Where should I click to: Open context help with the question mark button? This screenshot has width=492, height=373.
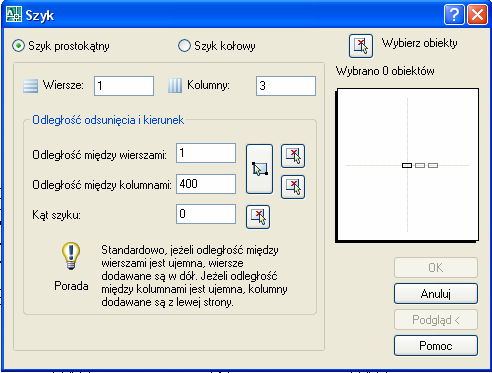coord(454,15)
